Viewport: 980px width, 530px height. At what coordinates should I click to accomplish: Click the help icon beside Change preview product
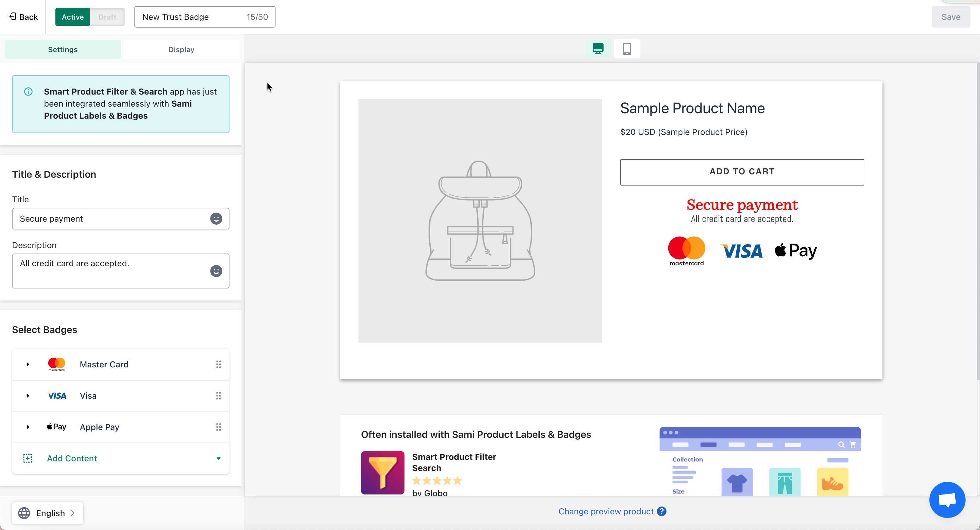pyautogui.click(x=662, y=511)
